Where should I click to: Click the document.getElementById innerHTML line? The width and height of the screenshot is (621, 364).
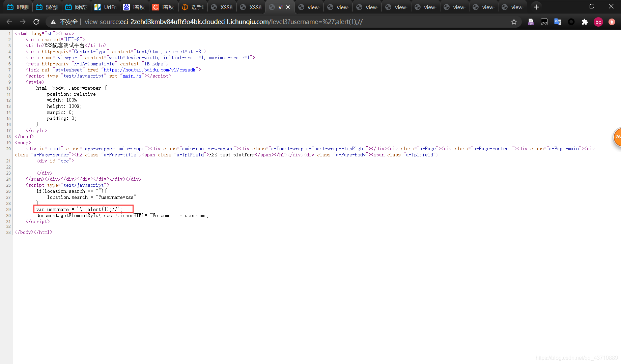coord(122,215)
